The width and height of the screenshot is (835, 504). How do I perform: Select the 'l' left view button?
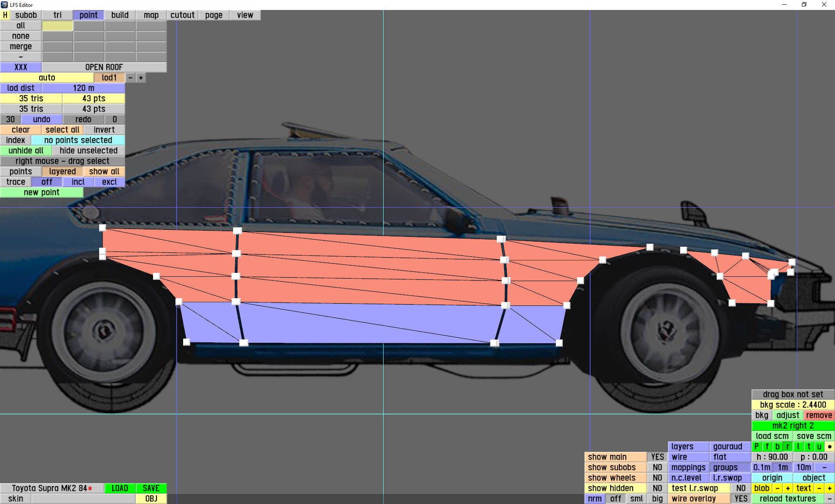pyautogui.click(x=798, y=447)
